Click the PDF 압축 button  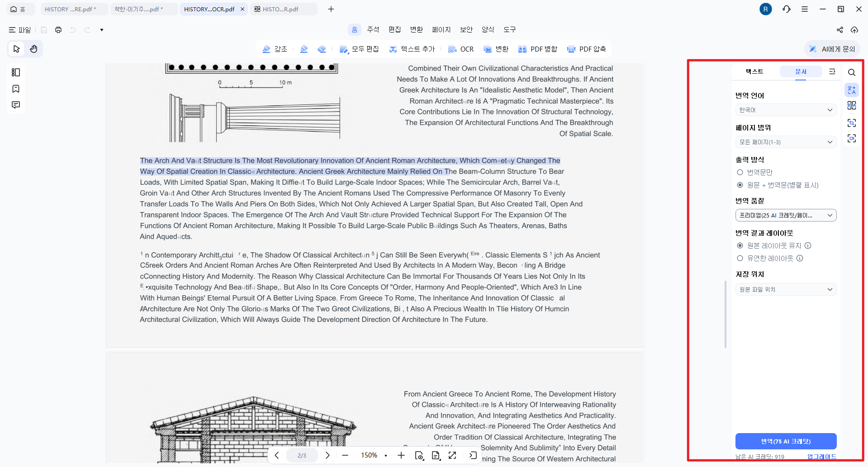[x=586, y=49]
